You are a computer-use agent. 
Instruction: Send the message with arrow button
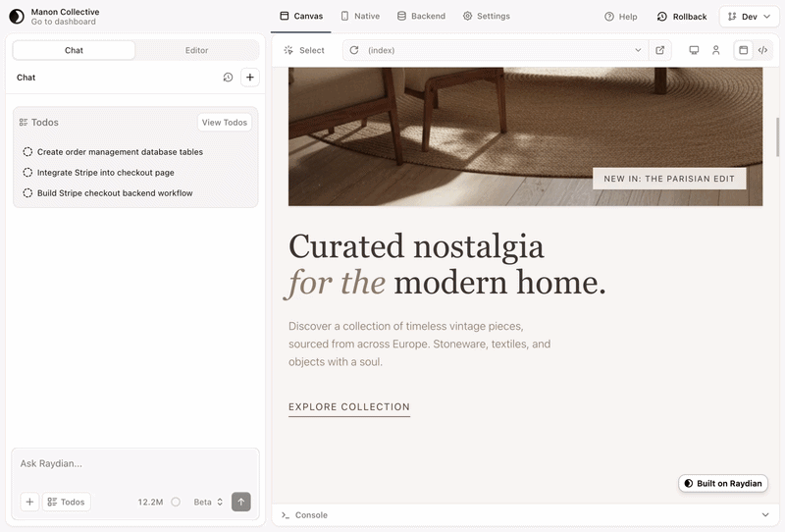point(240,502)
